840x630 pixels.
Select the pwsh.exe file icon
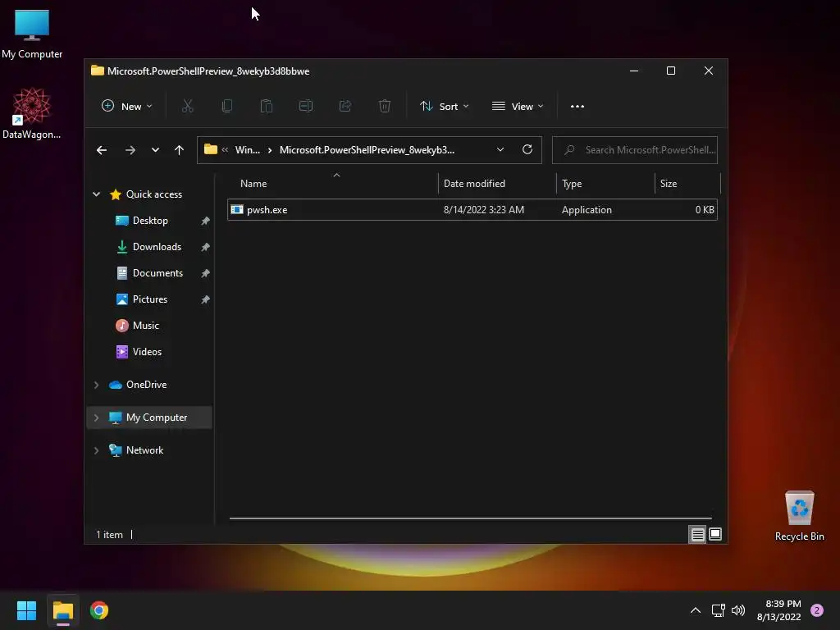pyautogui.click(x=237, y=209)
